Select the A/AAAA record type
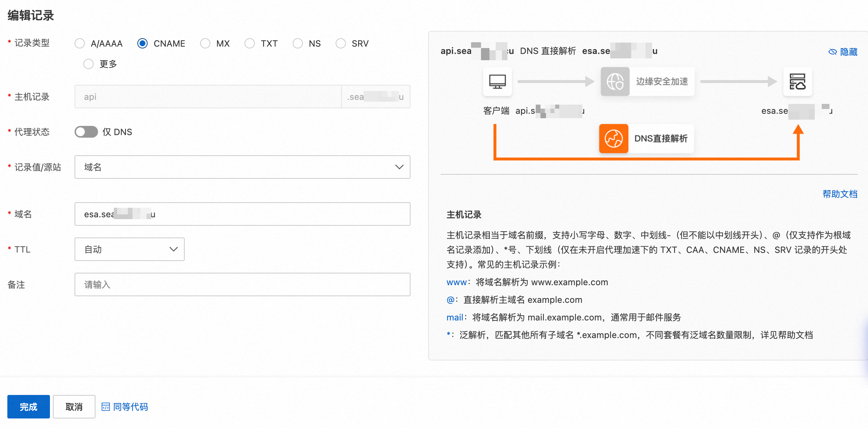 click(x=80, y=44)
